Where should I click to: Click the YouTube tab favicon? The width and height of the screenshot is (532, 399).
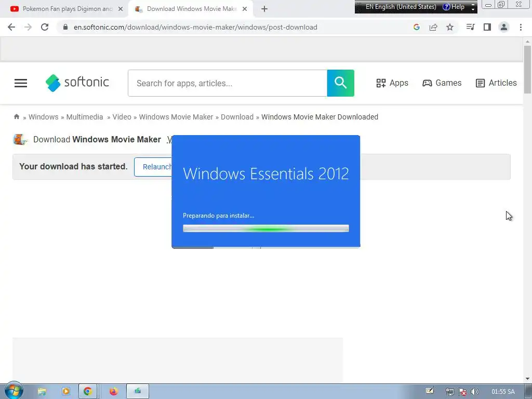tap(14, 9)
